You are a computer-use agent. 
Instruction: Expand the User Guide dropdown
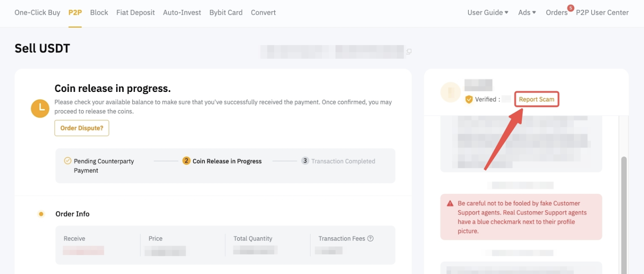pos(488,13)
